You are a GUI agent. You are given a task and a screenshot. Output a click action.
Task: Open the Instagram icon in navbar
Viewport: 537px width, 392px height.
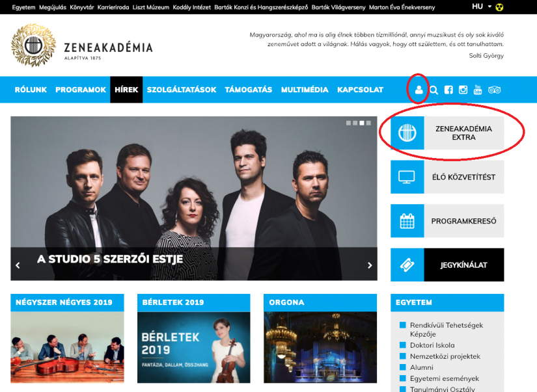click(463, 90)
